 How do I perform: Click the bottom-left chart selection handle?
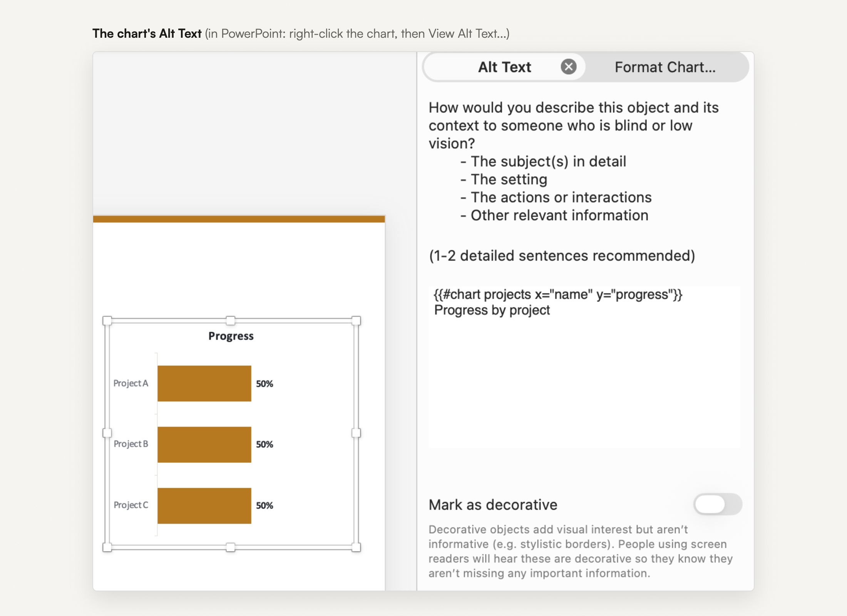[x=107, y=547]
